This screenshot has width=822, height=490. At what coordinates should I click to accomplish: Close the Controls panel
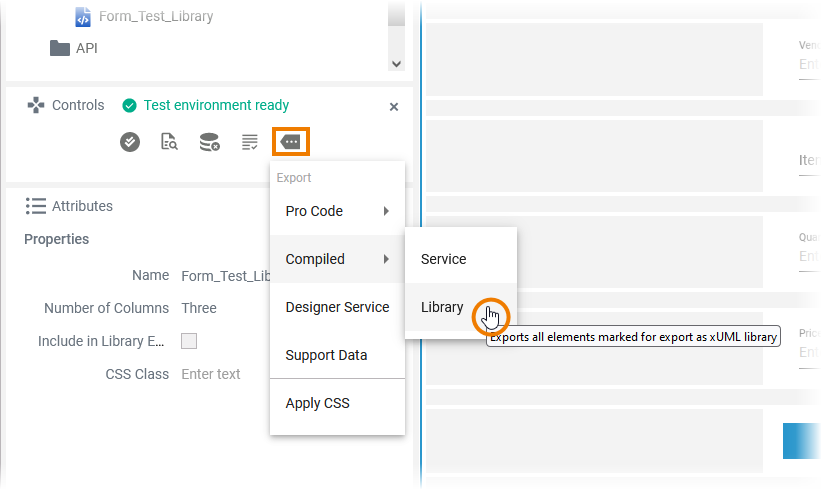coord(394,107)
